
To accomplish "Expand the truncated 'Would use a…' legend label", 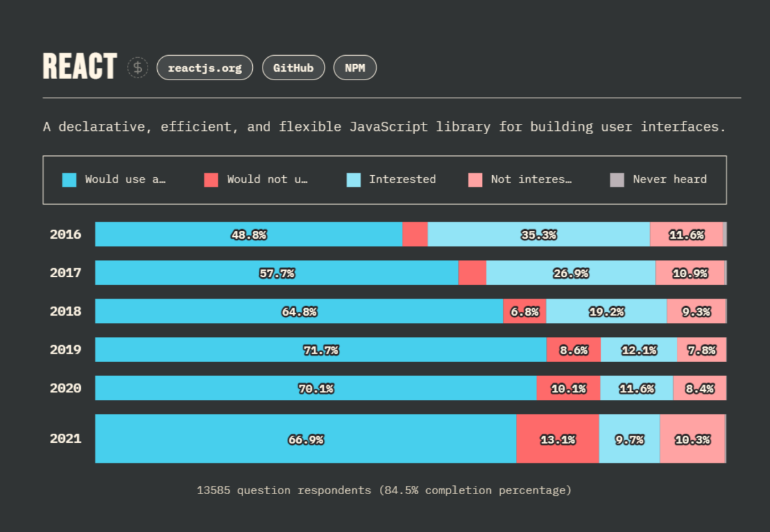I will tap(126, 180).
